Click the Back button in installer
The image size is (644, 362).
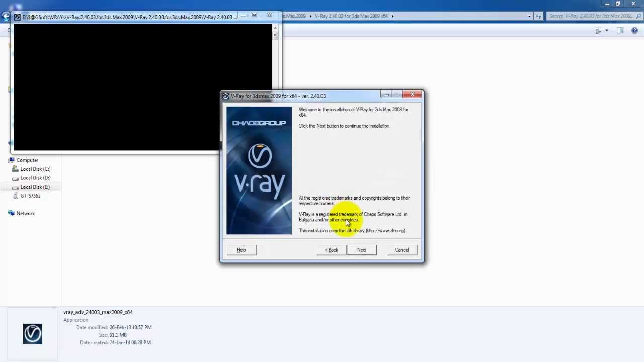tap(332, 250)
